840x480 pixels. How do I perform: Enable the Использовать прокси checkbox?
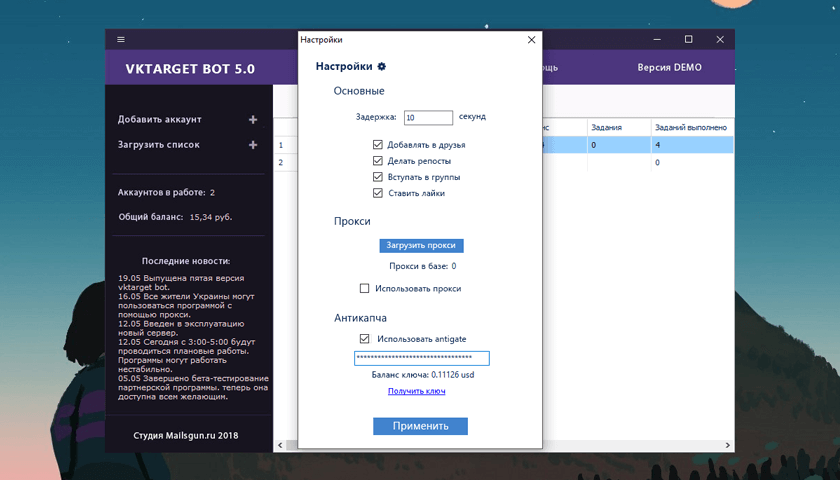point(364,288)
